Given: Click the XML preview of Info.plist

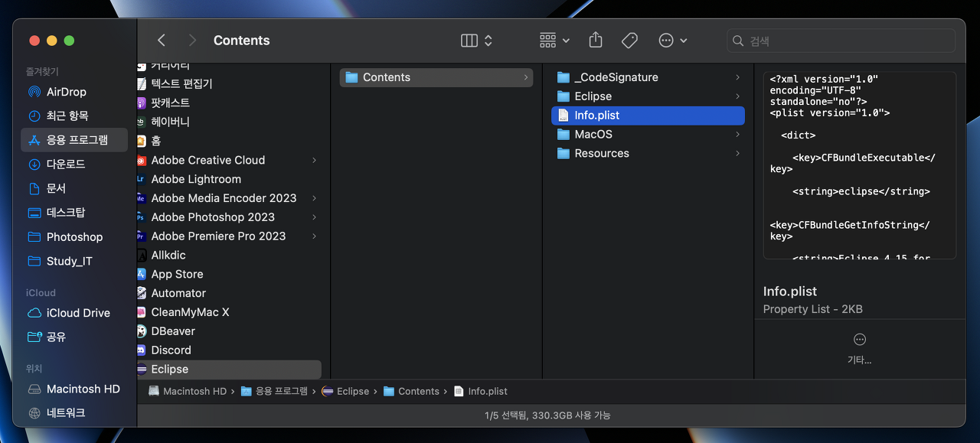Looking at the screenshot, I should [x=859, y=166].
